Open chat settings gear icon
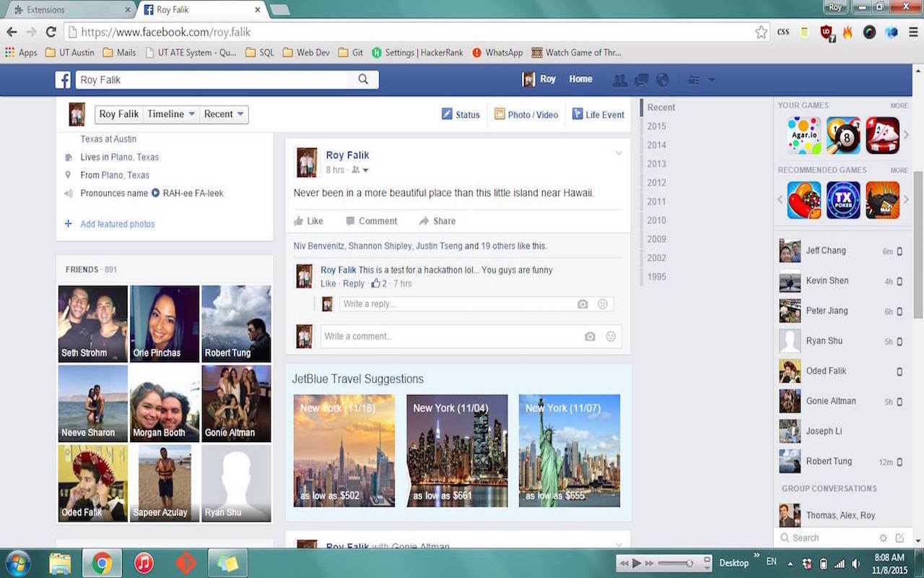 883,538
